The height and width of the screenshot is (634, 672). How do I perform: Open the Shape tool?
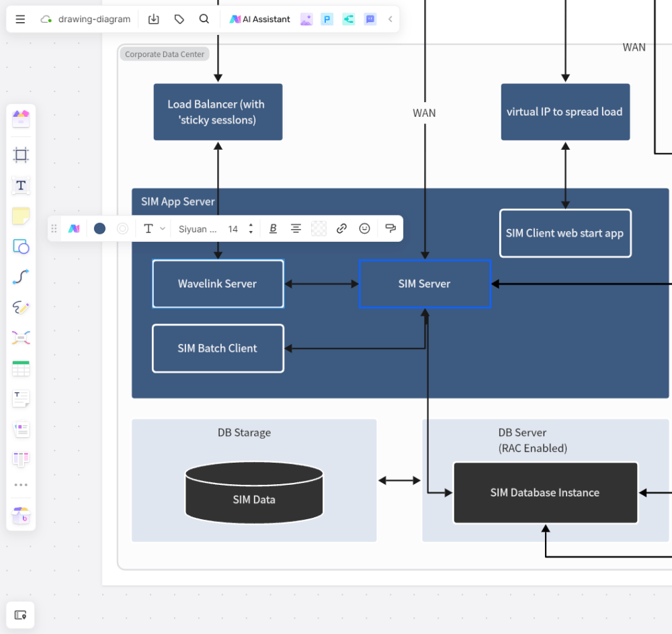coord(21,246)
